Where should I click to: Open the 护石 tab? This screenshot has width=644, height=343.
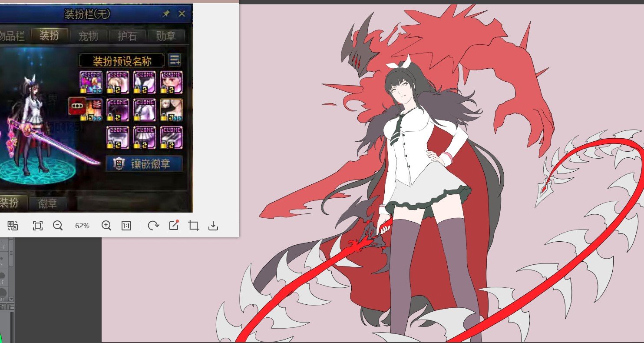[x=127, y=36]
